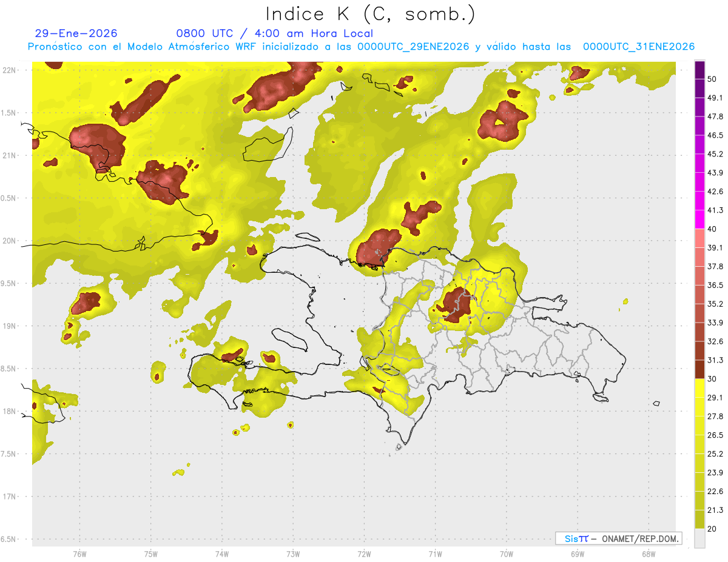Pick the dark brown swatch between 30 and 31.3
The width and height of the screenshot is (728, 562).
[x=699, y=369]
